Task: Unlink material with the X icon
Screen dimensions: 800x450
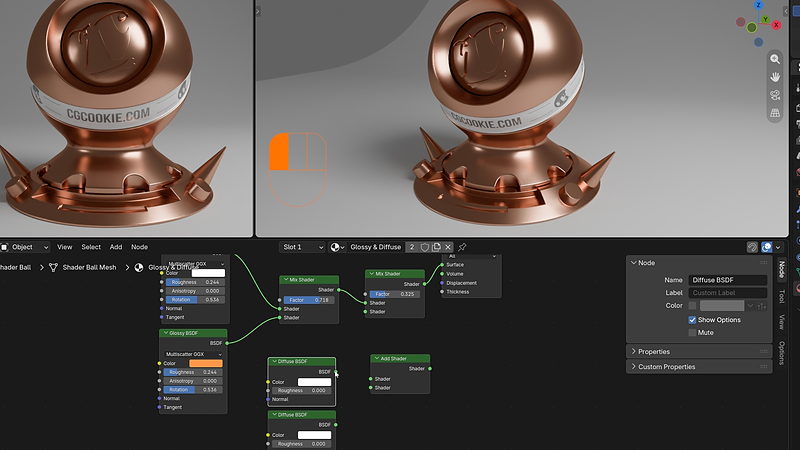Action: click(x=447, y=247)
